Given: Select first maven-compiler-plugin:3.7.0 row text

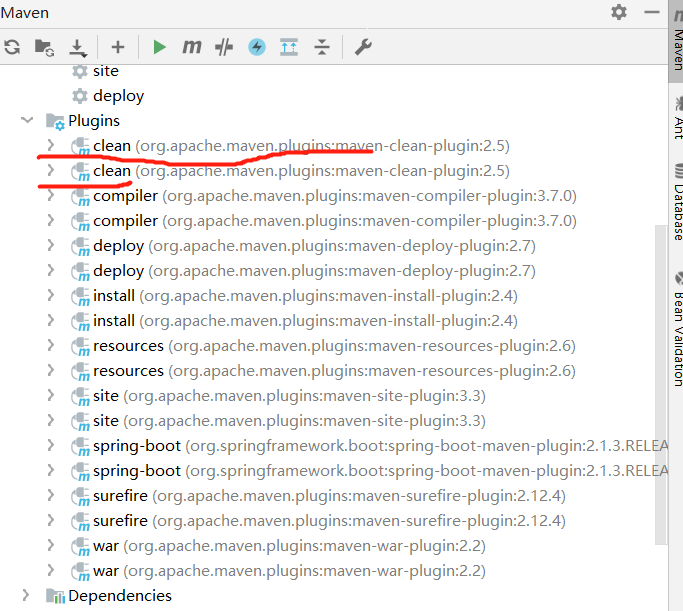Looking at the screenshot, I should coord(335,196).
